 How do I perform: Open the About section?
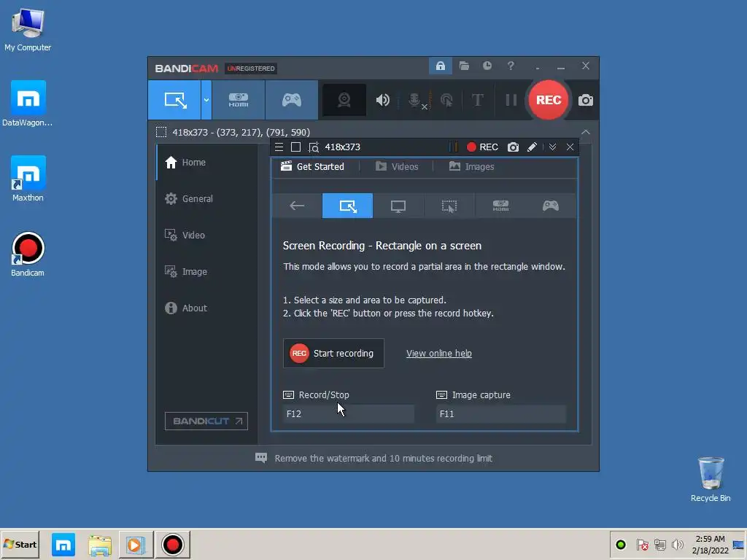206,308
